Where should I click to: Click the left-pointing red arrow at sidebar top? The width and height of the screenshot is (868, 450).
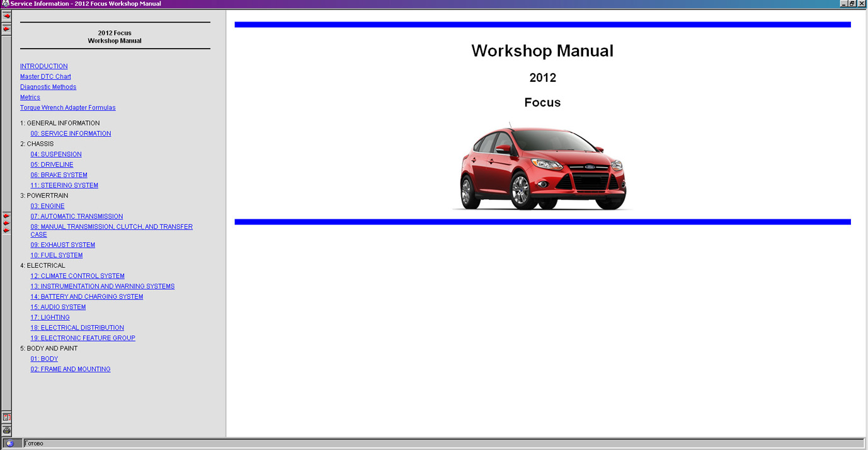pyautogui.click(x=6, y=16)
